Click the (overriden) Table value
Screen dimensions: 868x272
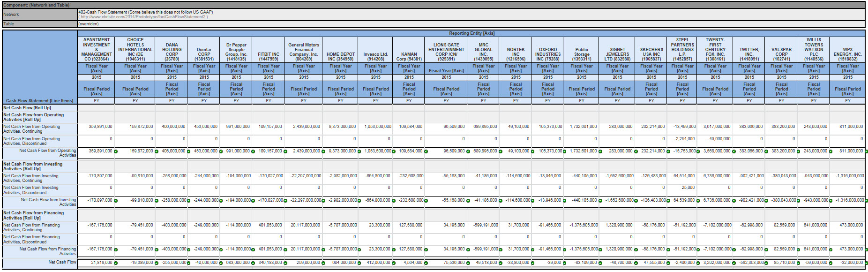89,24
